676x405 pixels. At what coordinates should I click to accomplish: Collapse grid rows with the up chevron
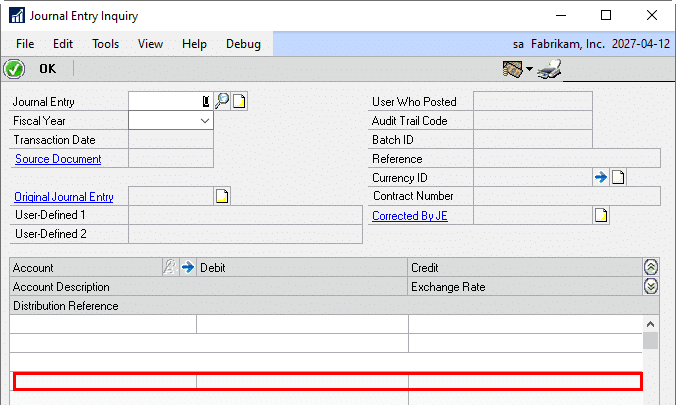(x=651, y=267)
